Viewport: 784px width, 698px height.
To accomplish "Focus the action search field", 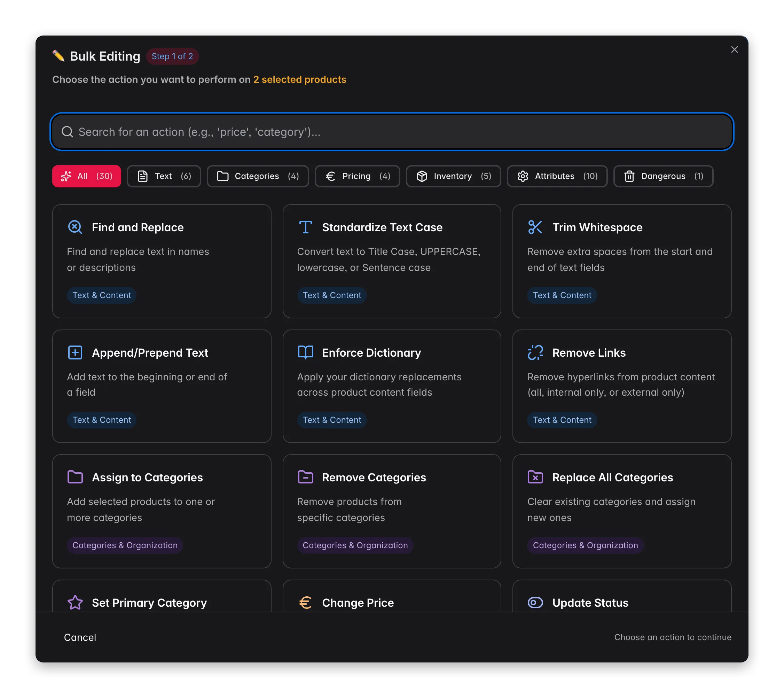I will 392,132.
